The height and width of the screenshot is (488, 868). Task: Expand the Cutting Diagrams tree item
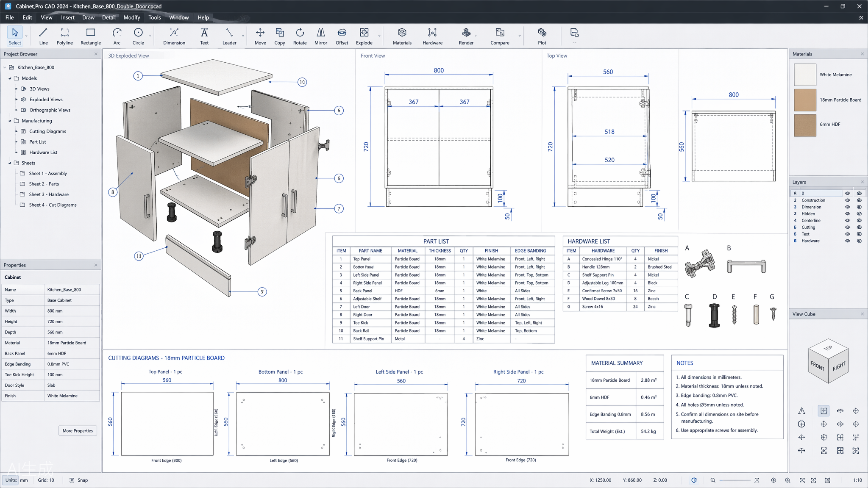[17, 131]
